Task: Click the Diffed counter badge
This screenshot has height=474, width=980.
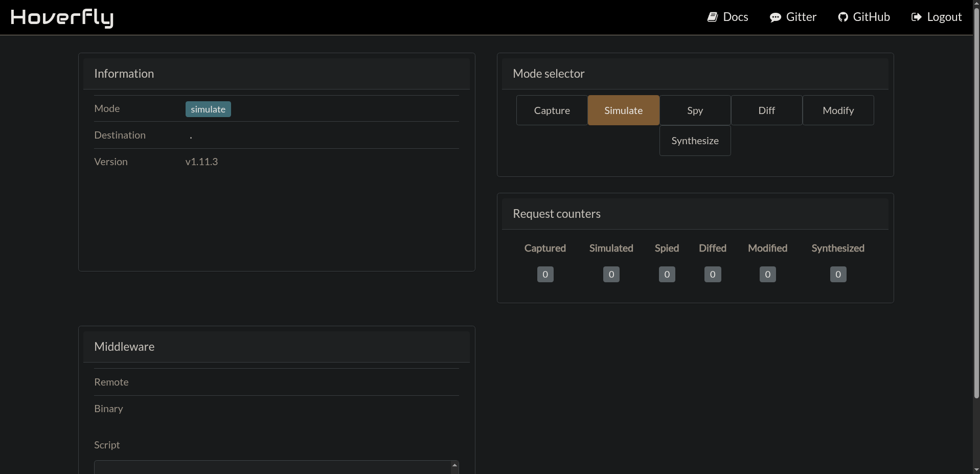Action: (713, 275)
